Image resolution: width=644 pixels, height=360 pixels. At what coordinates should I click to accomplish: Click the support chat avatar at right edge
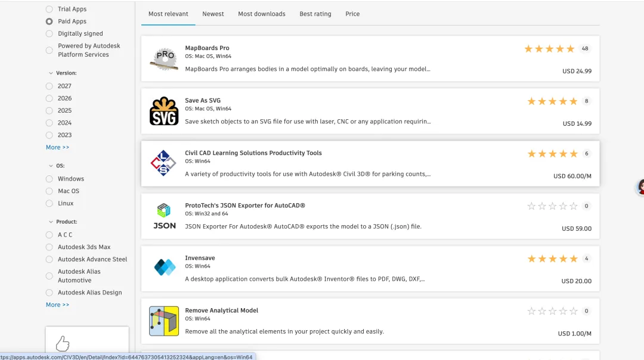[640, 187]
